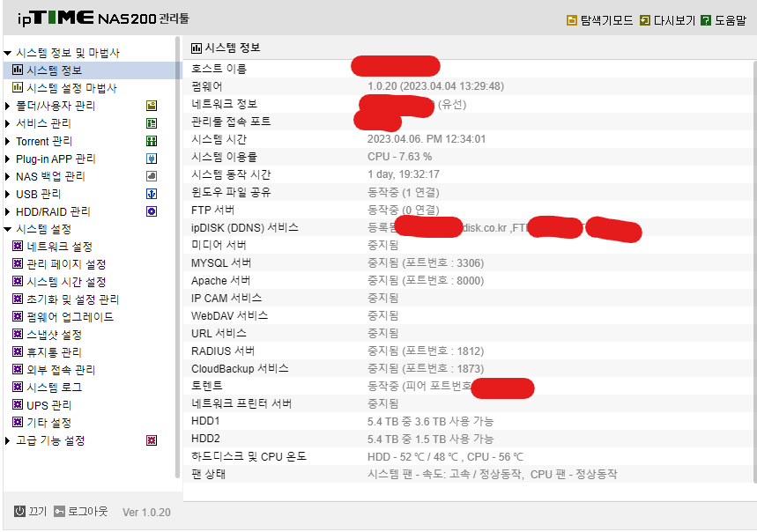Open 시스템 로그 page

(54, 388)
